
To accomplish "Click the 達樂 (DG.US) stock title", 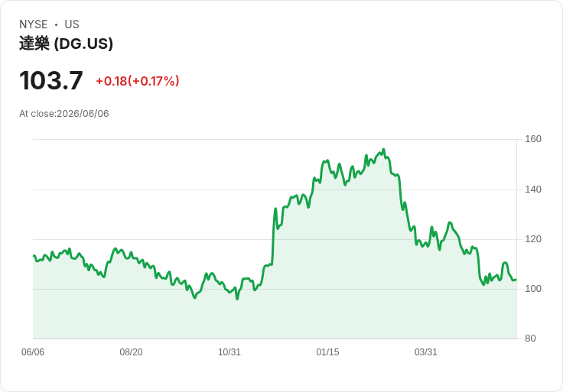I will click(66, 44).
